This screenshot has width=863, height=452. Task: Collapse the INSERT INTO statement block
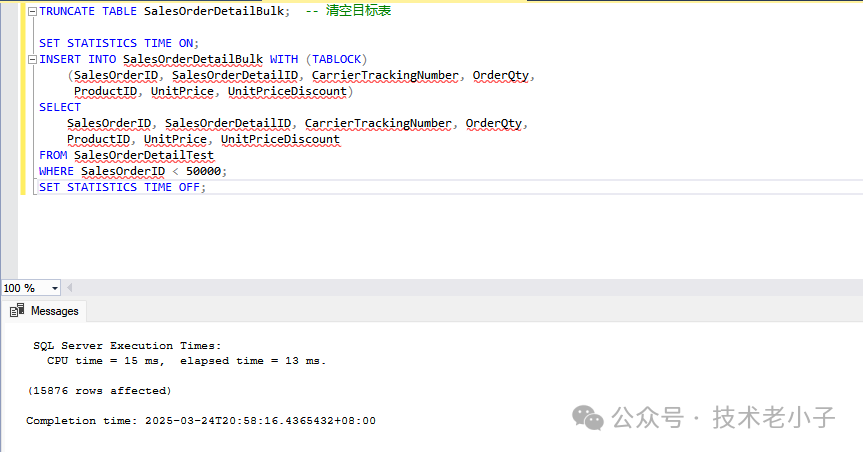pyautogui.click(x=32, y=59)
